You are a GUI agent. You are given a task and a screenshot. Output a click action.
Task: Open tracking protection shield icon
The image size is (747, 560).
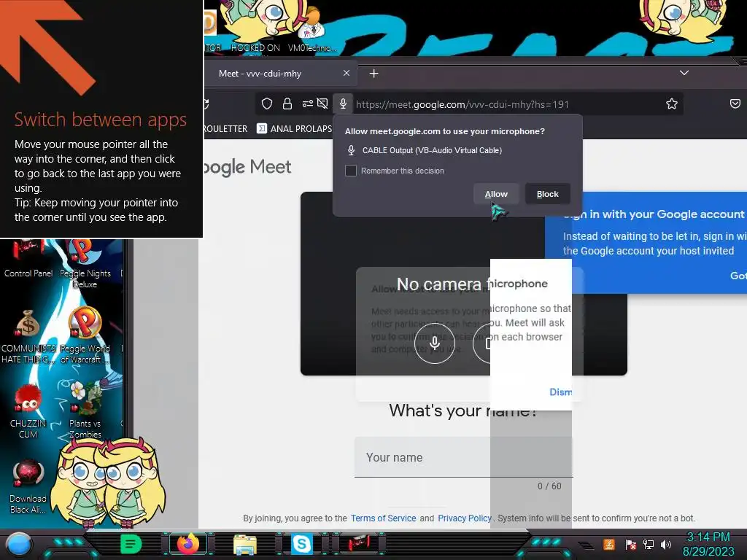point(267,104)
